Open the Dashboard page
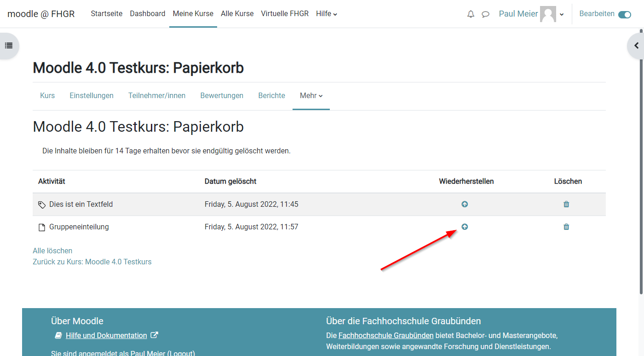 click(148, 14)
